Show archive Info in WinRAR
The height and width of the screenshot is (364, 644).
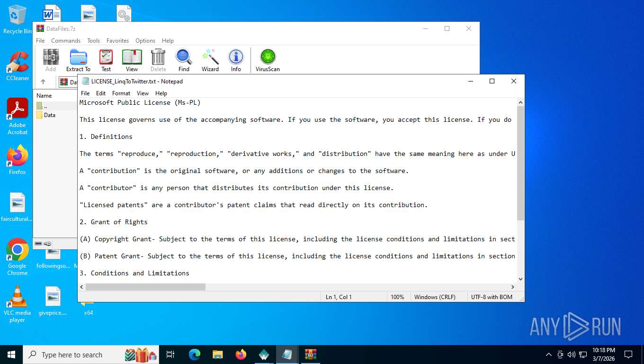coord(236,60)
